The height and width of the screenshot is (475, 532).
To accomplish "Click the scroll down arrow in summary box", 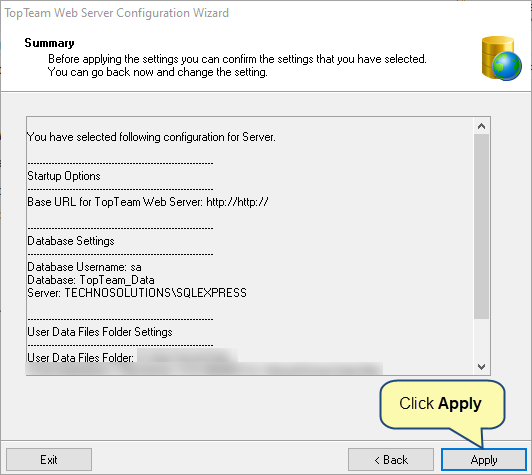I will [481, 366].
